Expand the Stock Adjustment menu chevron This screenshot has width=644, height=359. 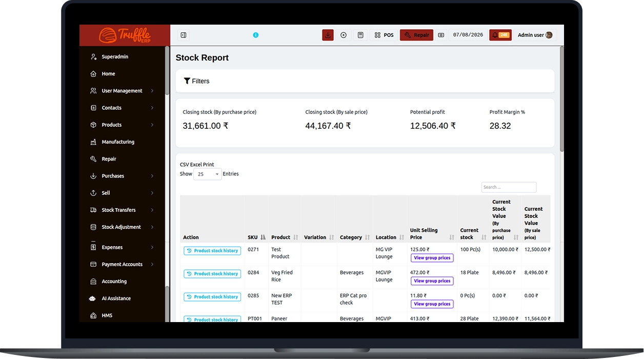(152, 227)
